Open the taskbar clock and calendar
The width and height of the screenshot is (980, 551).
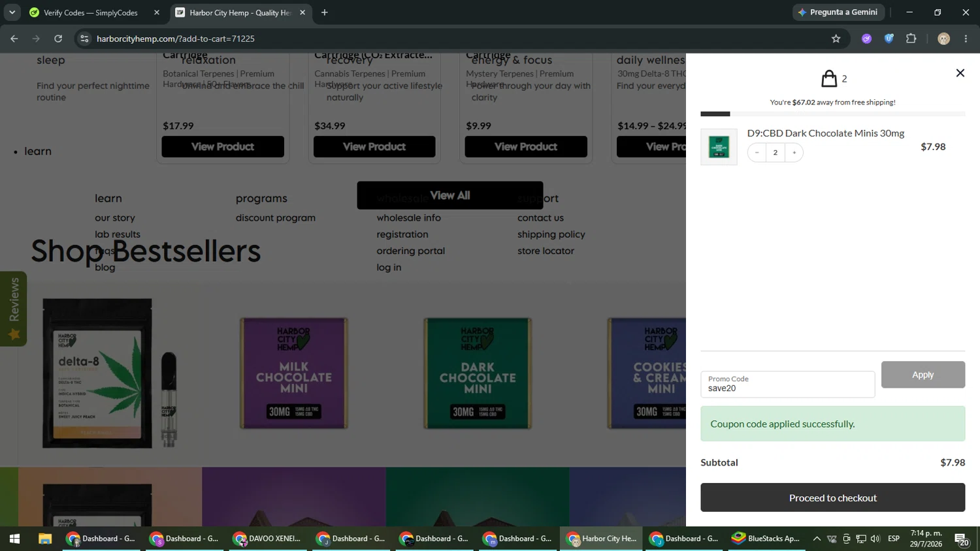(x=926, y=539)
